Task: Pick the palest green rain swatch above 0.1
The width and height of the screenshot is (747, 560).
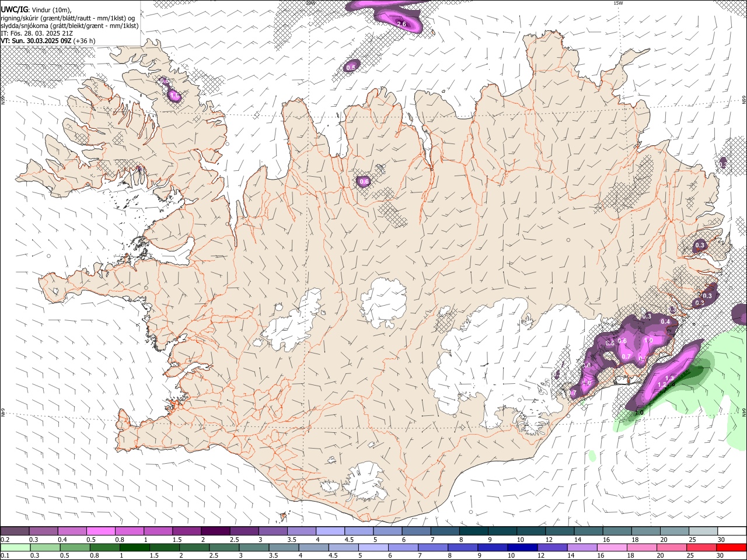Action: (15, 548)
